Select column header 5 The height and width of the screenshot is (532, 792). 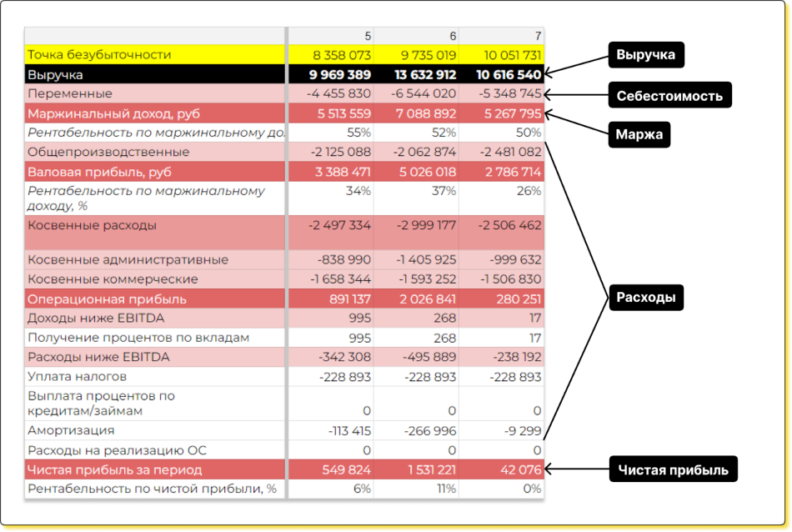(368, 36)
